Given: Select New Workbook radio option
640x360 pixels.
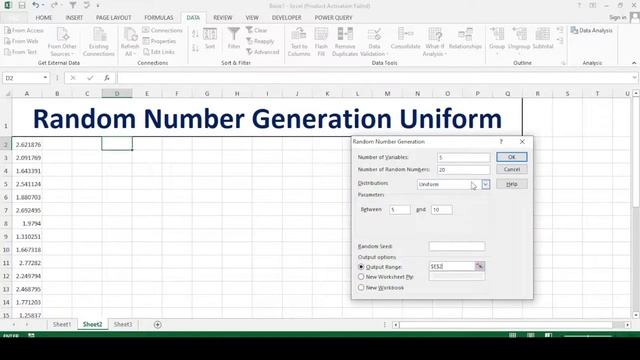Looking at the screenshot, I should pos(361,288).
